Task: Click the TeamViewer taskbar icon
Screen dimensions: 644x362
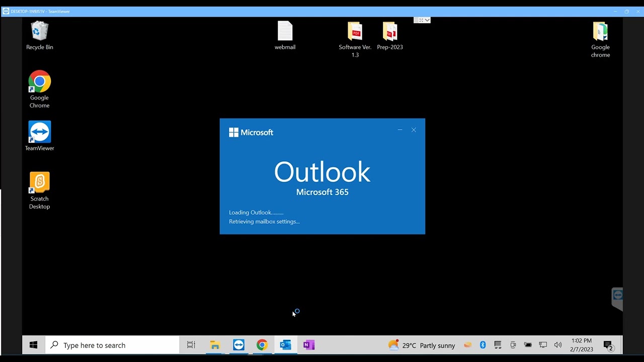Action: pos(238,345)
